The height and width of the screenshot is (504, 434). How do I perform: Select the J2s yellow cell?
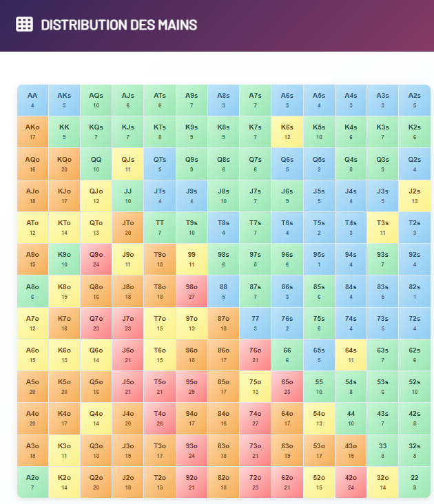click(x=414, y=196)
